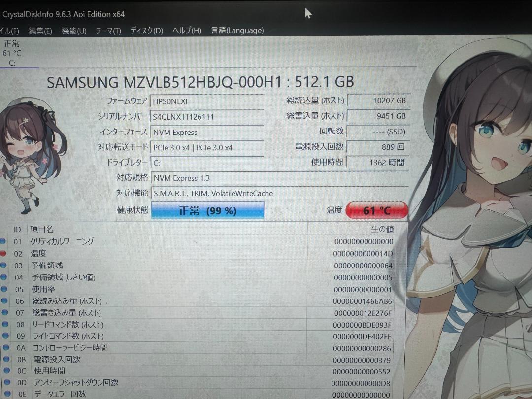Click the blue status dot for クリティカルワーニング row
Viewport: 532px width, 399px height.
[3, 241]
